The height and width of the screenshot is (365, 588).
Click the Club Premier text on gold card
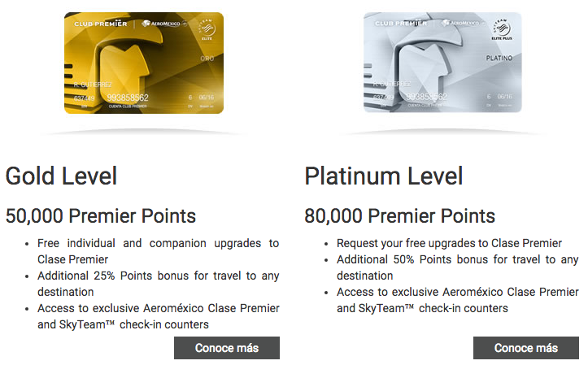click(101, 24)
